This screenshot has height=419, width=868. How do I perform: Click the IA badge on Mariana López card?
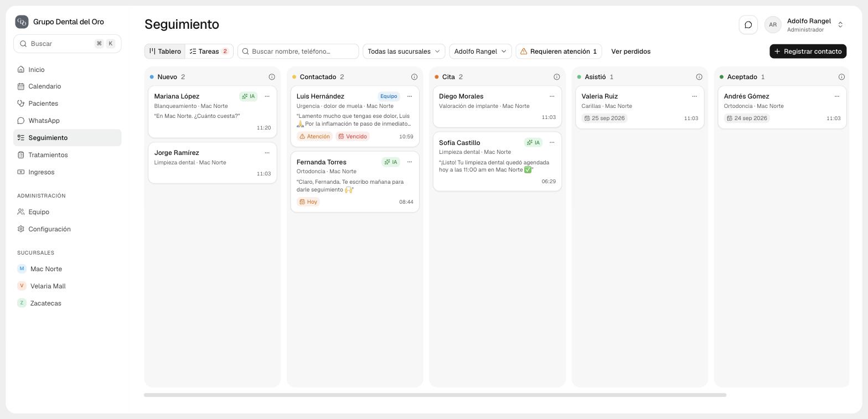pos(249,96)
